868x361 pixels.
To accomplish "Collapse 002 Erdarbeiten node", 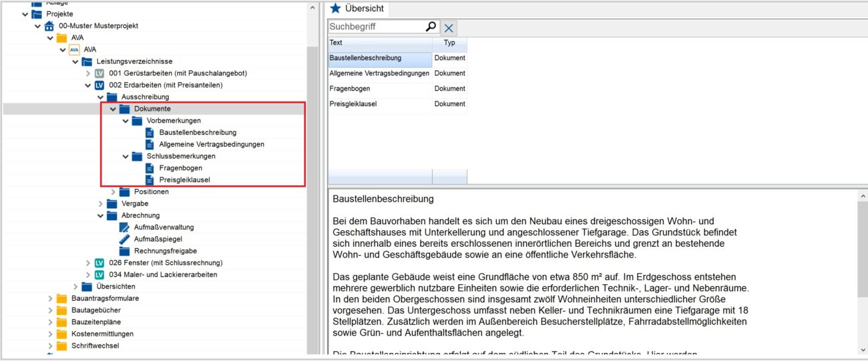I will (x=88, y=85).
